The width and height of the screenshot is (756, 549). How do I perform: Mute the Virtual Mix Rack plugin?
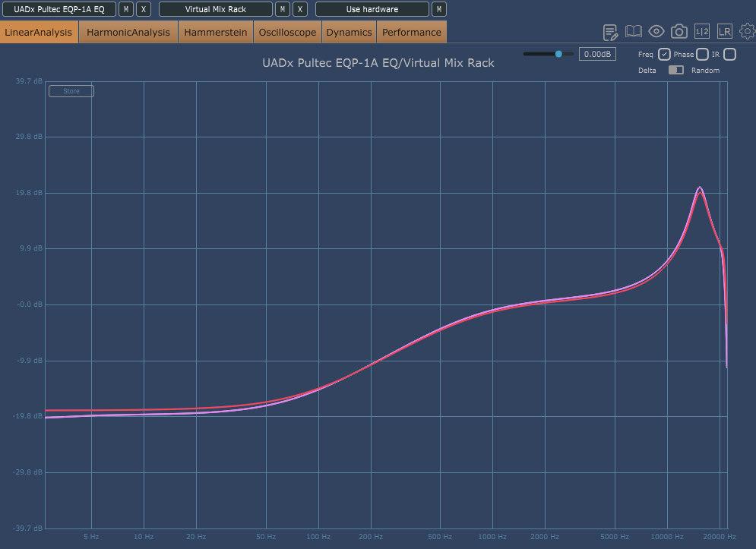(x=283, y=9)
